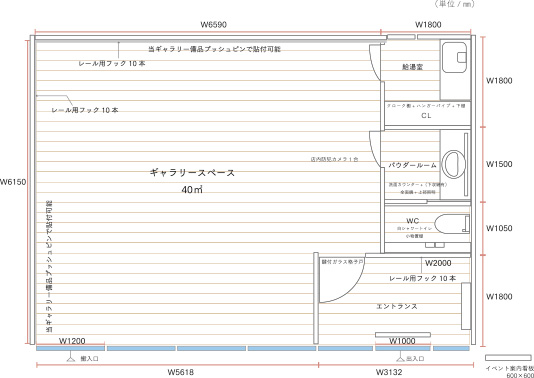Select the W6150 left dimension label
The image size is (534, 378).
tap(13, 182)
